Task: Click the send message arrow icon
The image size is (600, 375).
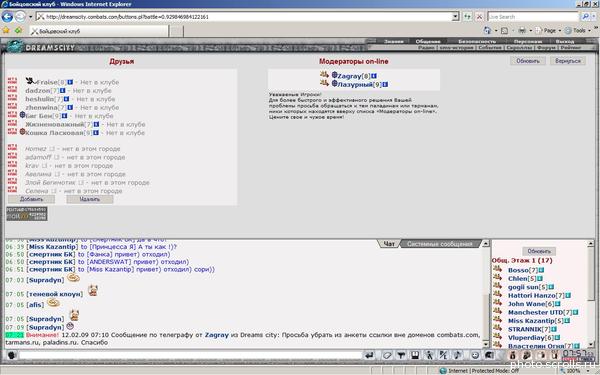Action: [x=369, y=355]
